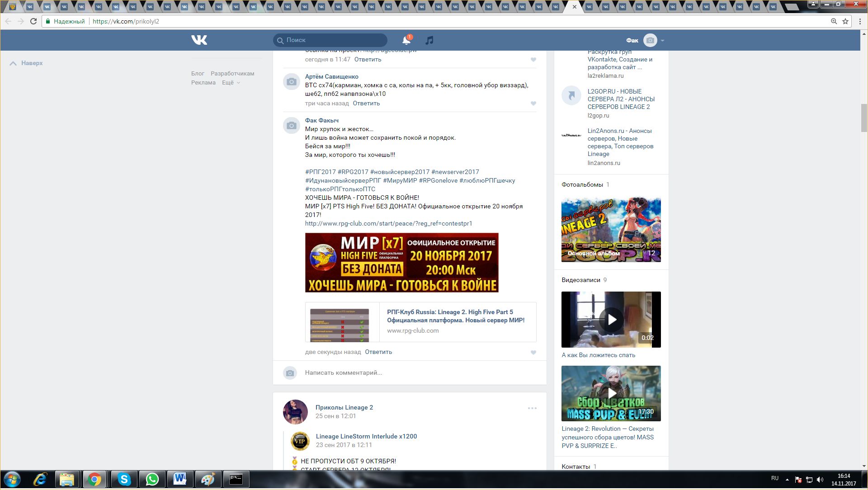Open the three-dots post options menu

tap(532, 408)
